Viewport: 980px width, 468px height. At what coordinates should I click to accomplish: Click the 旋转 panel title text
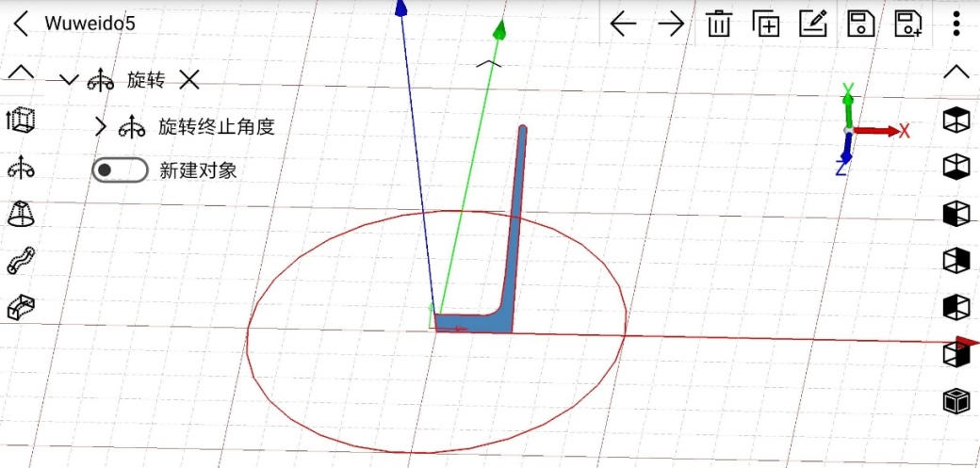(146, 80)
